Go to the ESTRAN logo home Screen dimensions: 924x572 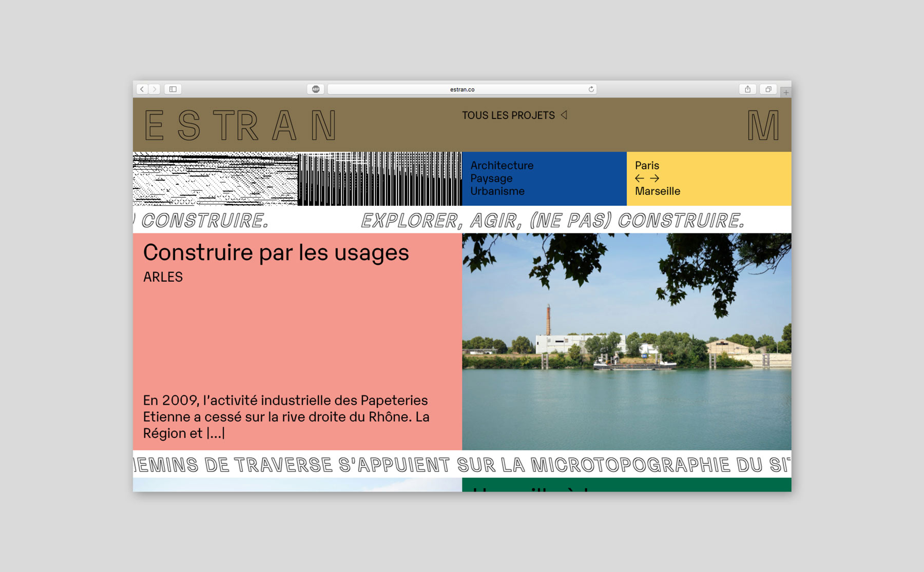[x=240, y=126]
